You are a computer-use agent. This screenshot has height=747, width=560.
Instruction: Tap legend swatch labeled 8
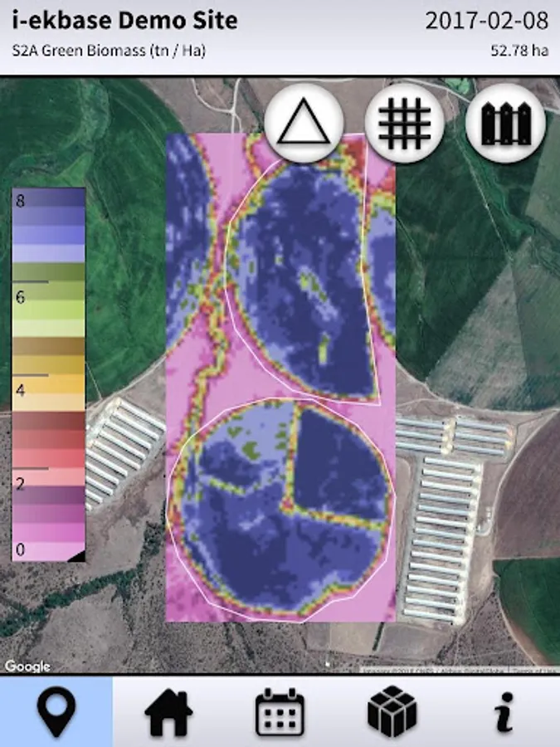point(49,198)
